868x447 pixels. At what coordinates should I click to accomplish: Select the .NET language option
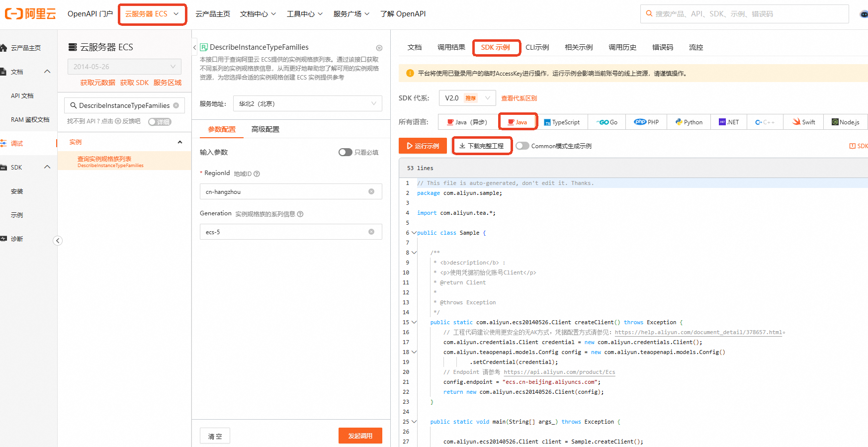(x=729, y=122)
